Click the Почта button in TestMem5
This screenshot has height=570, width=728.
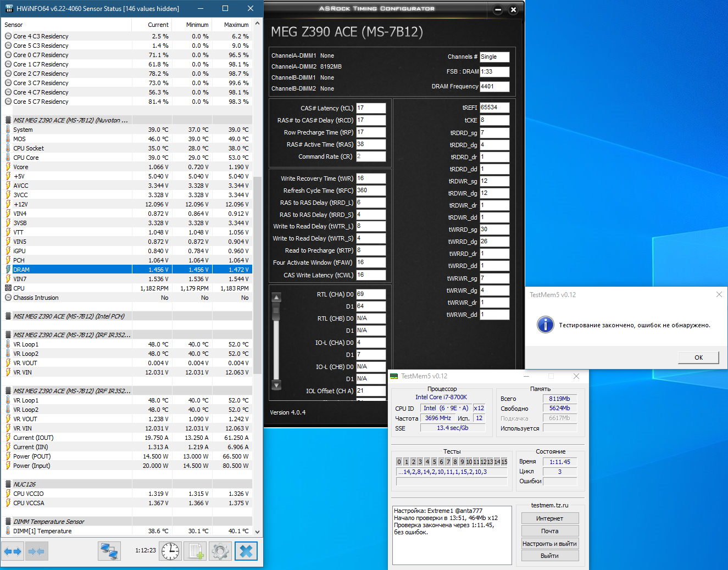[x=549, y=531]
